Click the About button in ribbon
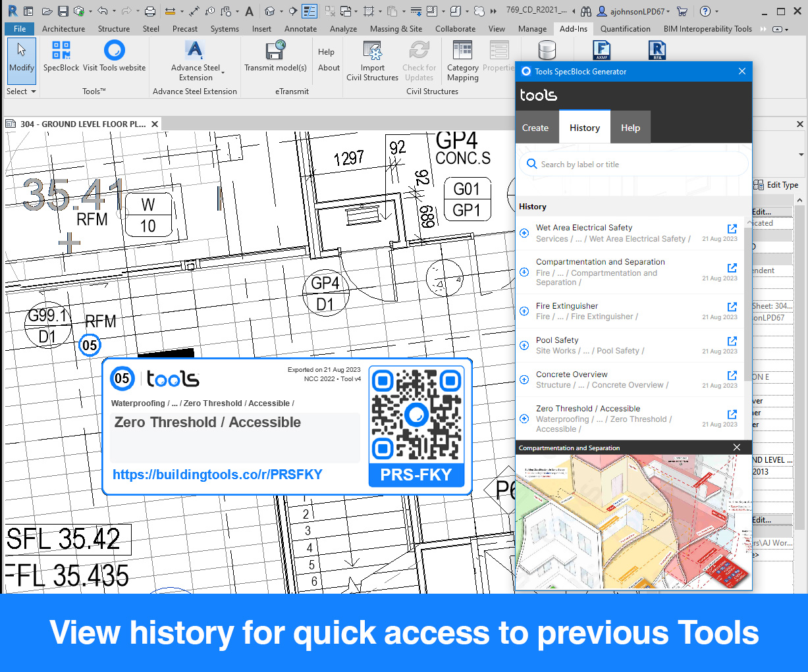808x672 pixels. click(x=329, y=68)
